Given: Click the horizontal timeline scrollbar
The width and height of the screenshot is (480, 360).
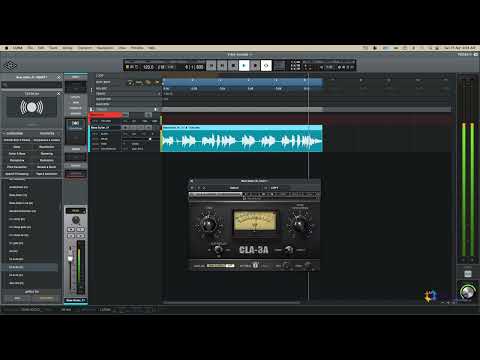Looking at the screenshot, I should pos(232,303).
